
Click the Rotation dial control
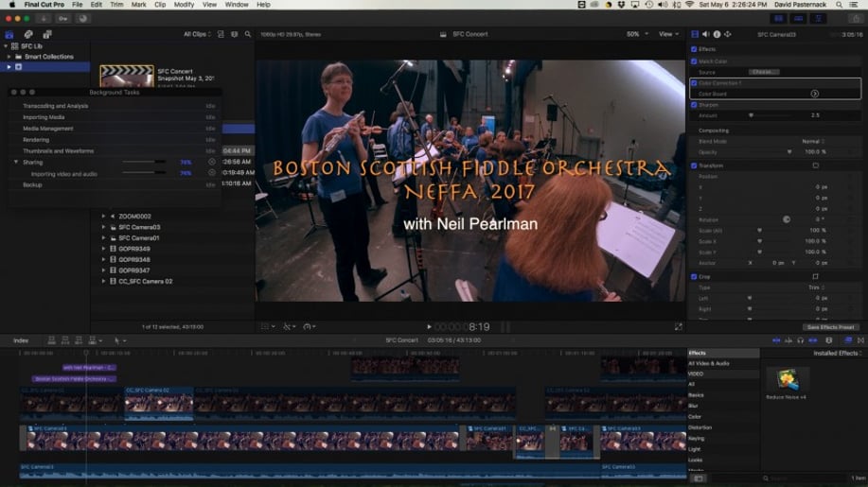click(786, 219)
